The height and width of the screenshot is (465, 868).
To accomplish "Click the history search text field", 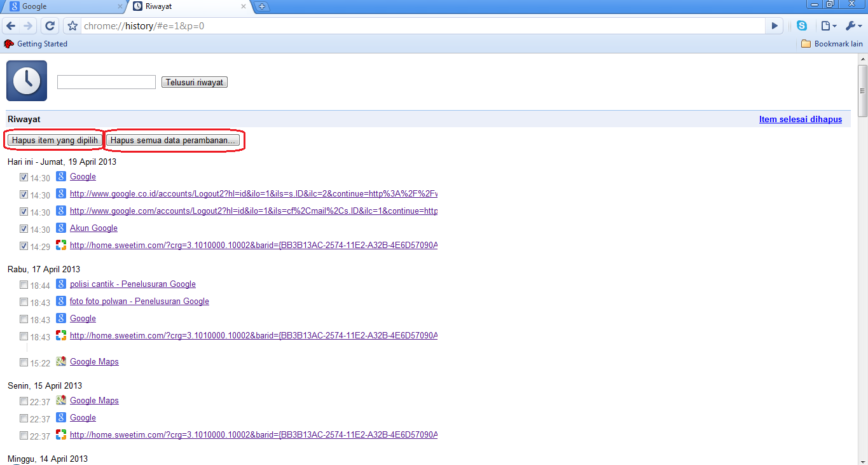I will pos(106,82).
